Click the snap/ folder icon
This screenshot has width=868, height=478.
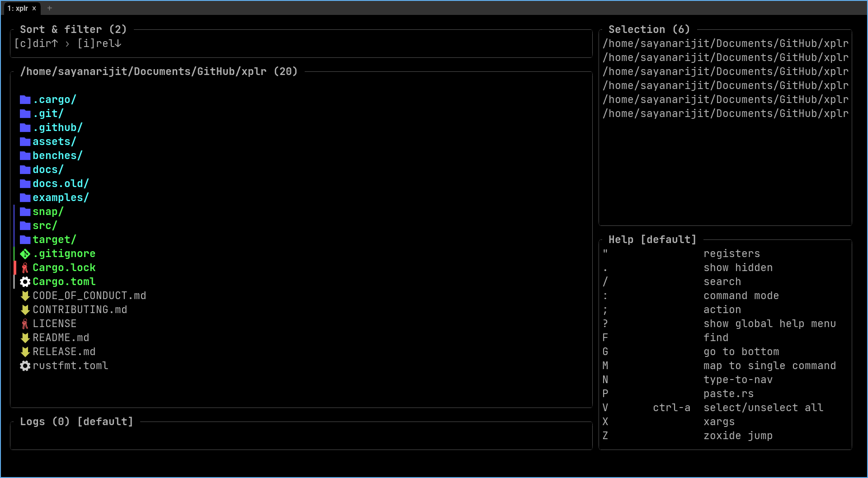point(25,212)
